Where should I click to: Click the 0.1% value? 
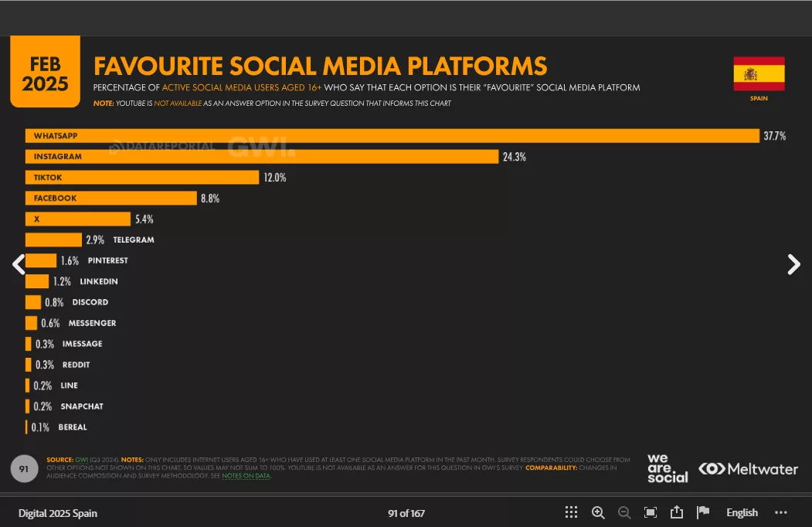tap(40, 427)
